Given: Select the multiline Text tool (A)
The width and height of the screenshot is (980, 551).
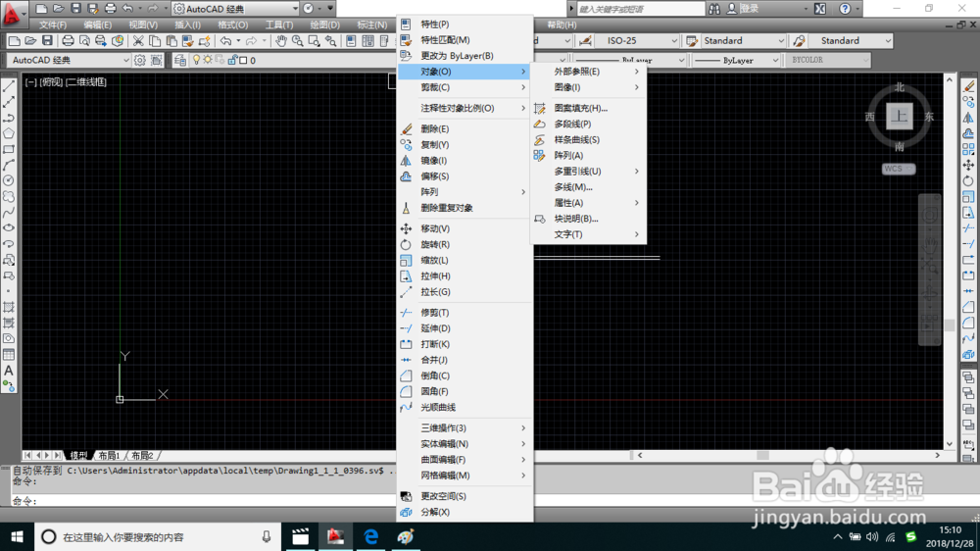Looking at the screenshot, I should pos(9,371).
